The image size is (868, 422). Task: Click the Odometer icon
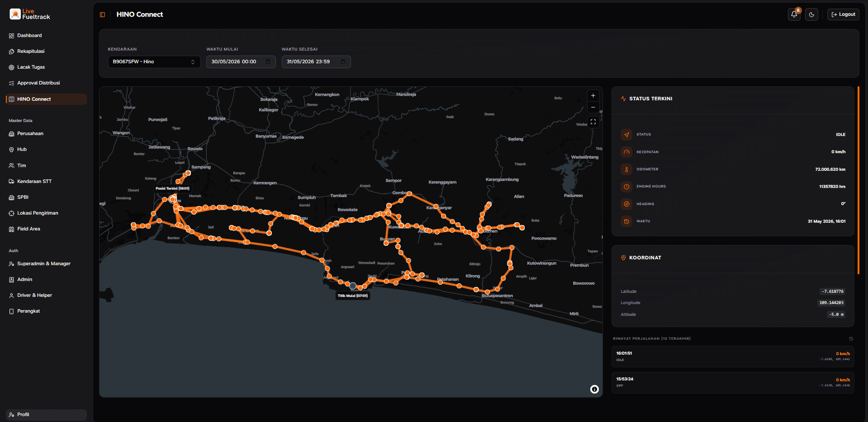click(626, 169)
